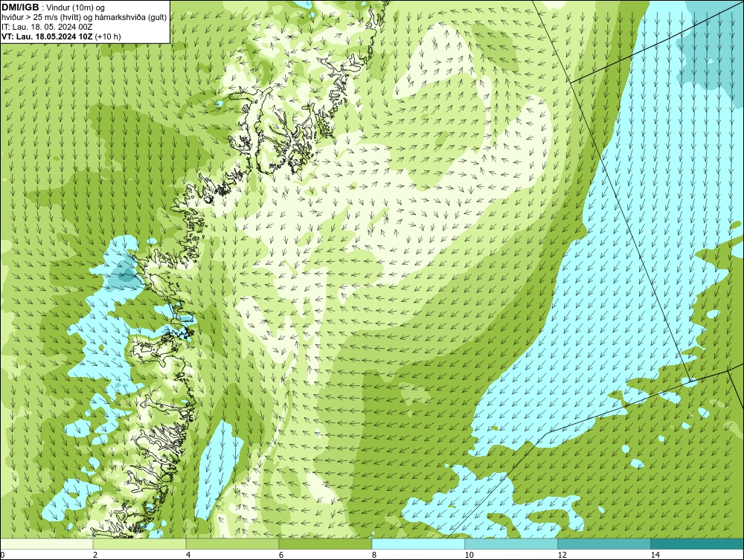Click the 4-6 m/s green legend swatch
Image resolution: width=744 pixels, height=560 pixels.
point(232,544)
